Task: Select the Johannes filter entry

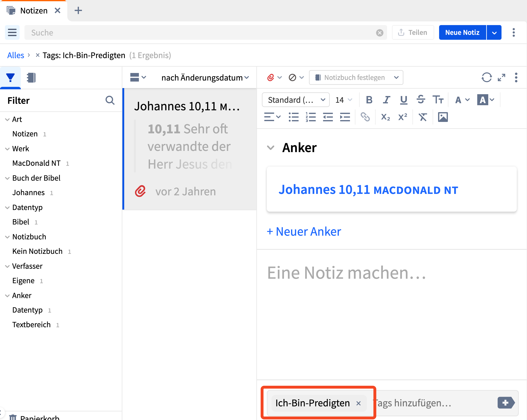Action: coord(28,192)
